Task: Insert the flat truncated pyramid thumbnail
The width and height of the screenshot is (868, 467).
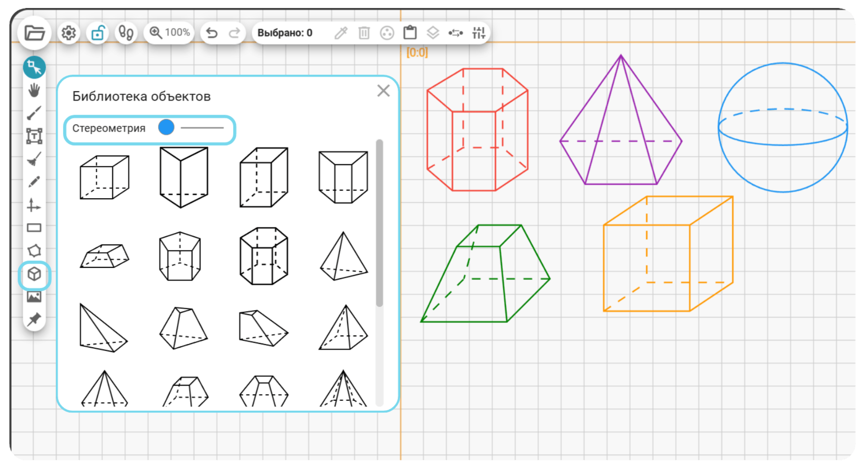Action: point(104,256)
